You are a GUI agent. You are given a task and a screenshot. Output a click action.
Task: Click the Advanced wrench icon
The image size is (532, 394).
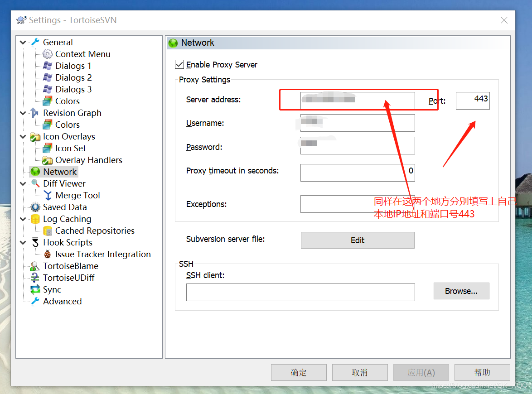click(35, 301)
